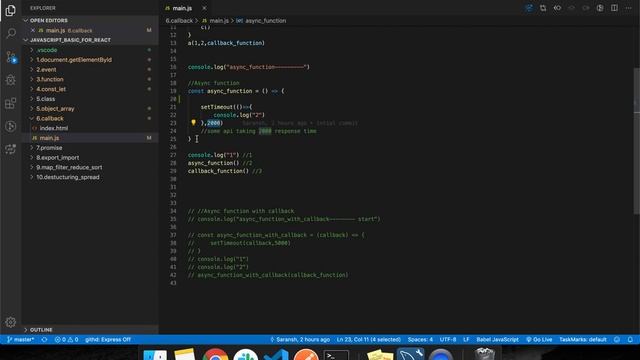Click the Split Editor Right icon
Image resolution: width=640 pixels, height=360 pixels.
coord(614,8)
